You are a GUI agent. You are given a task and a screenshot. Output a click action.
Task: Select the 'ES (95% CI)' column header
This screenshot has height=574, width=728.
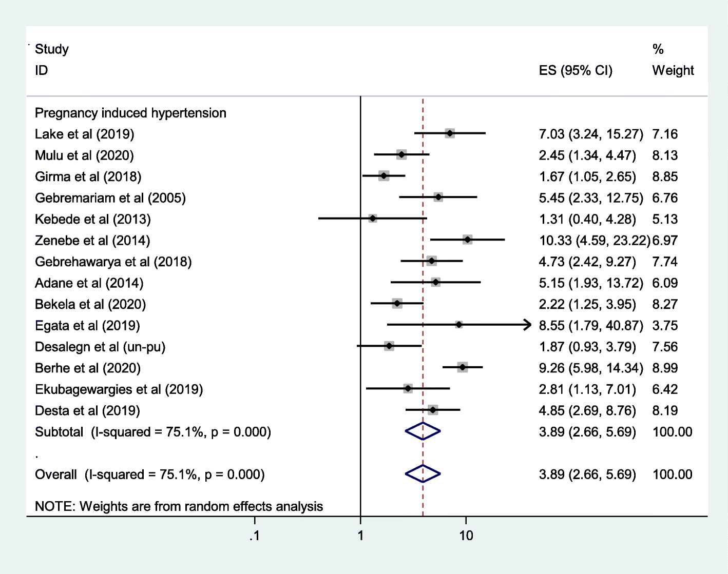pyautogui.click(x=576, y=70)
